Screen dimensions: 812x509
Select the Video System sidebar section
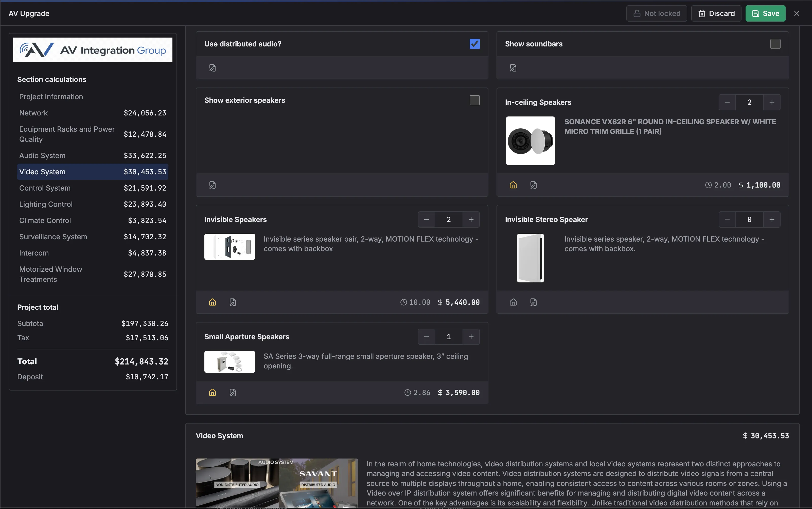pyautogui.click(x=93, y=172)
